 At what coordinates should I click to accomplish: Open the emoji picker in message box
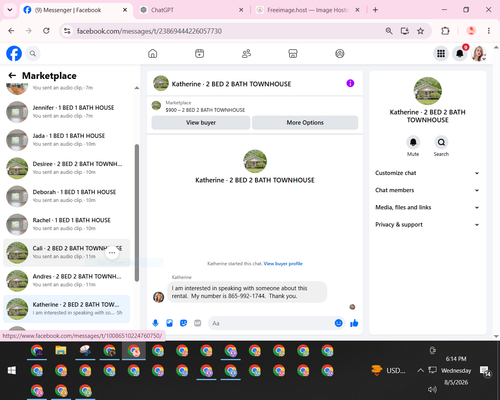click(x=338, y=323)
